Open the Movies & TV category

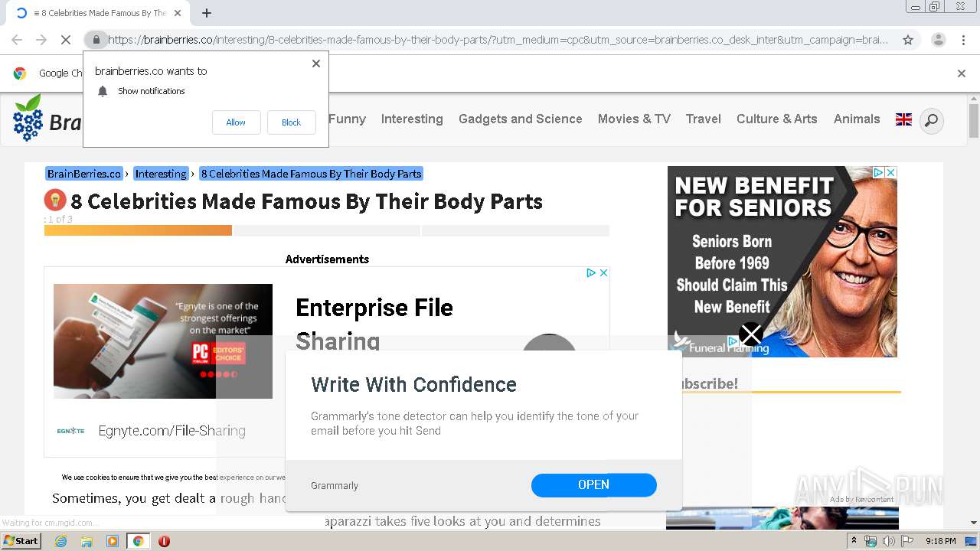point(634,119)
